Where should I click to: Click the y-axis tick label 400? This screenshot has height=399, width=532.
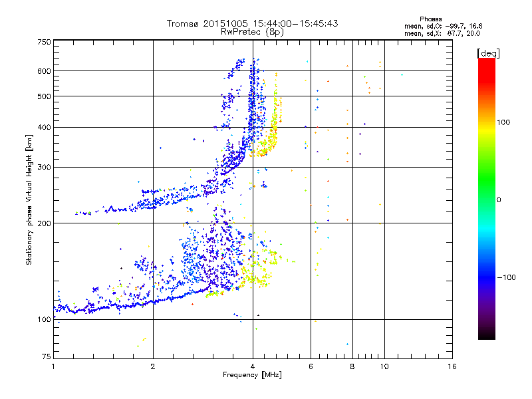(44, 127)
